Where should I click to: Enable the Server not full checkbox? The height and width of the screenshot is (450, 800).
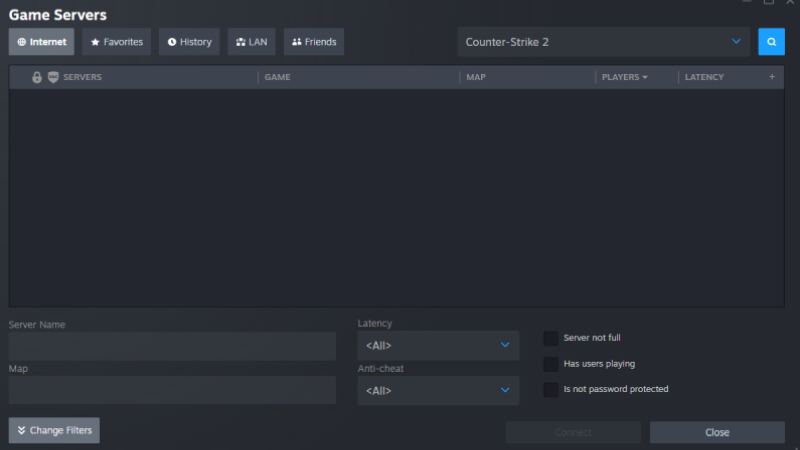coord(551,338)
